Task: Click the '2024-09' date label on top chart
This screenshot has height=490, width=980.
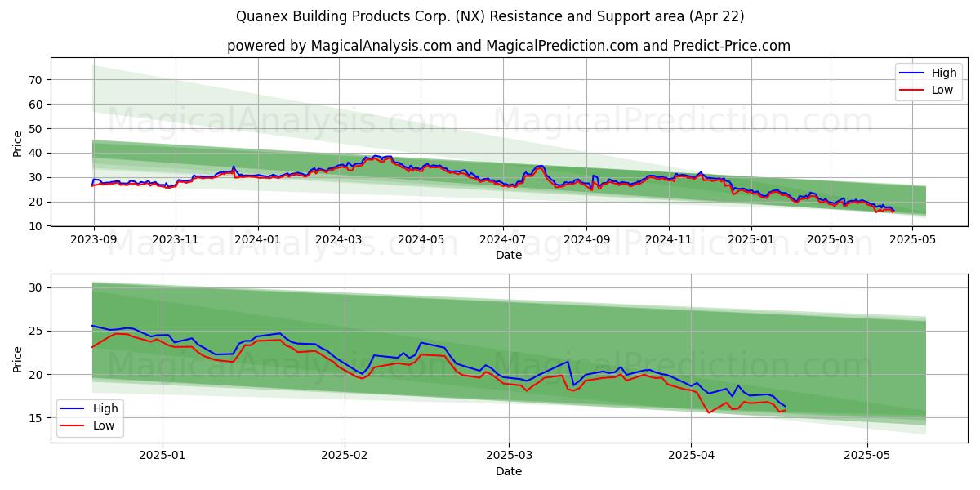Action: click(586, 240)
